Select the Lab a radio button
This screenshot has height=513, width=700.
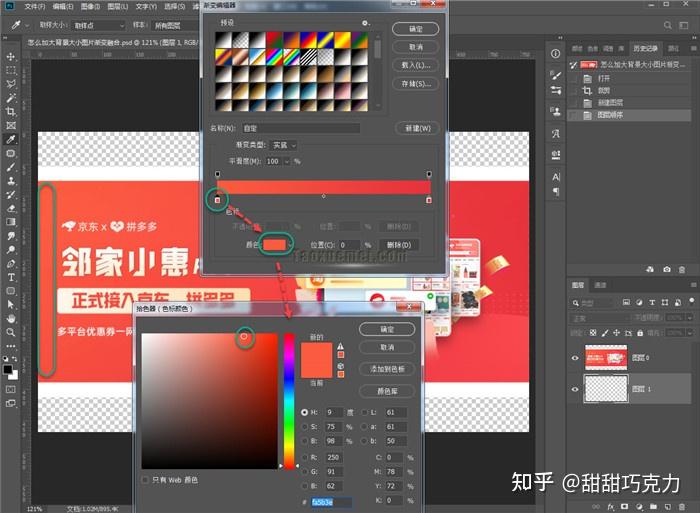click(364, 427)
